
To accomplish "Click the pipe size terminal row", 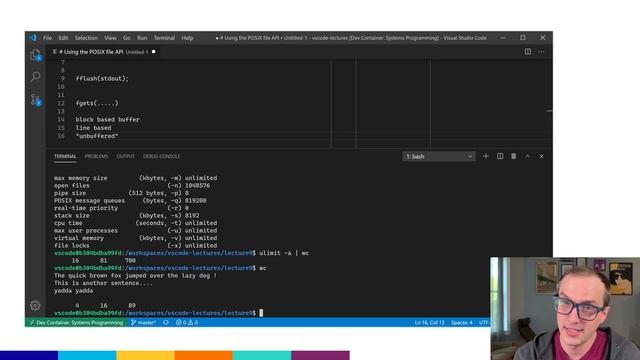I will pos(121,193).
